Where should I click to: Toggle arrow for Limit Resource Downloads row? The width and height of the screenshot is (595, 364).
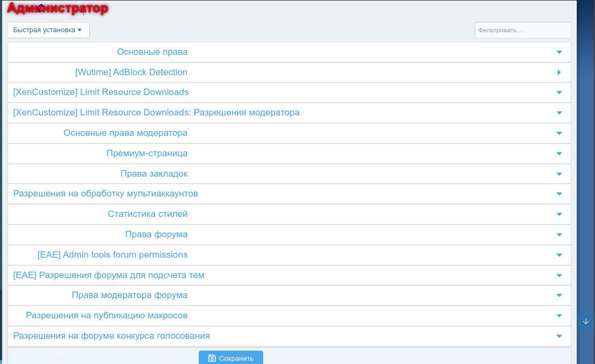point(559,92)
